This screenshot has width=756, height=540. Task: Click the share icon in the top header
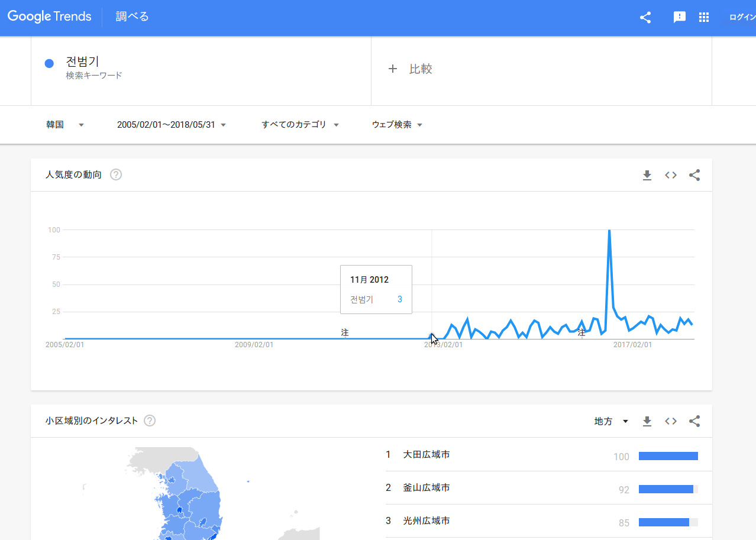coord(645,17)
